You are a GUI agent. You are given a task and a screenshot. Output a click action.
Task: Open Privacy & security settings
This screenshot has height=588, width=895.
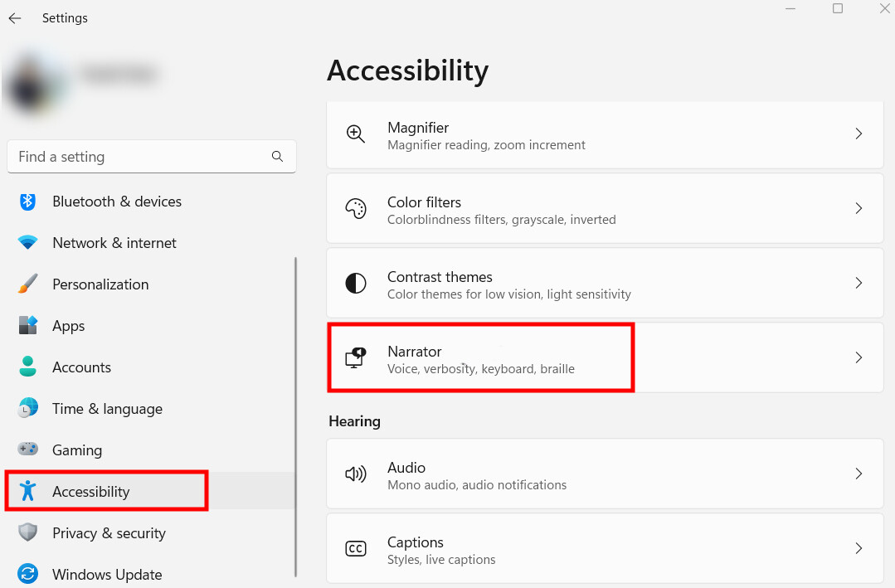[151, 532]
